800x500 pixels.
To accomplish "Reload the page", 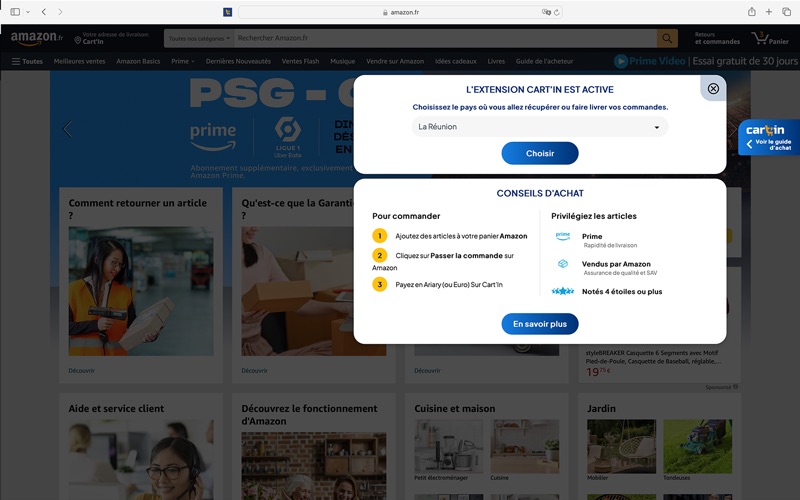I will pyautogui.click(x=557, y=12).
